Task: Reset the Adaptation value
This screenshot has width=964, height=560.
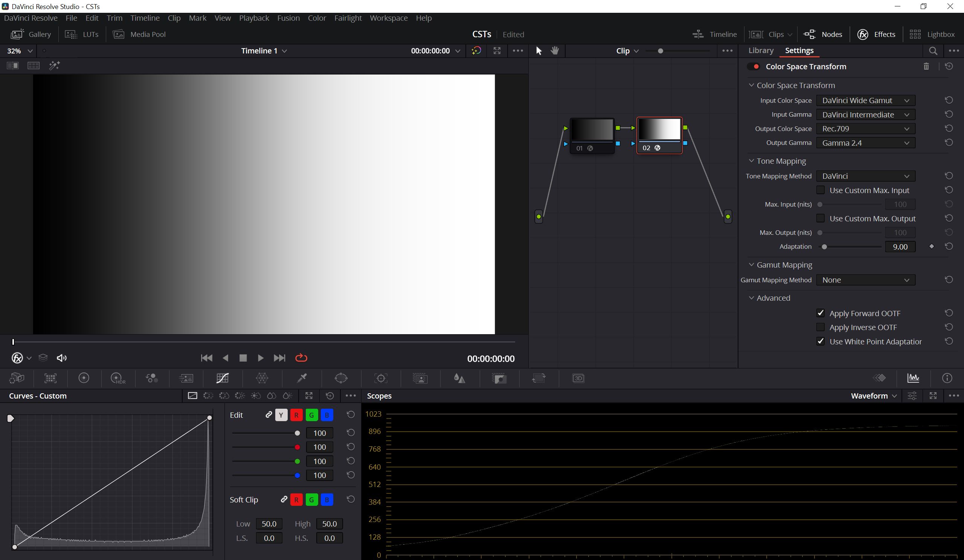Action: coord(949,247)
